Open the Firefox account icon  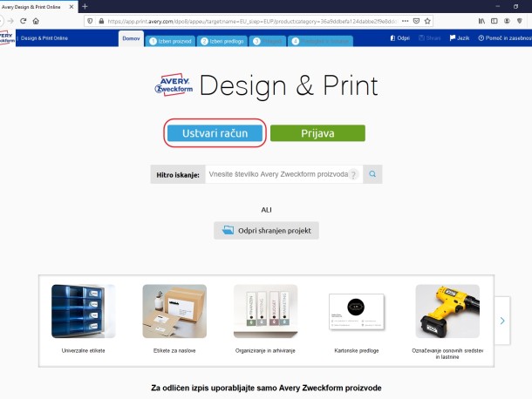point(507,21)
